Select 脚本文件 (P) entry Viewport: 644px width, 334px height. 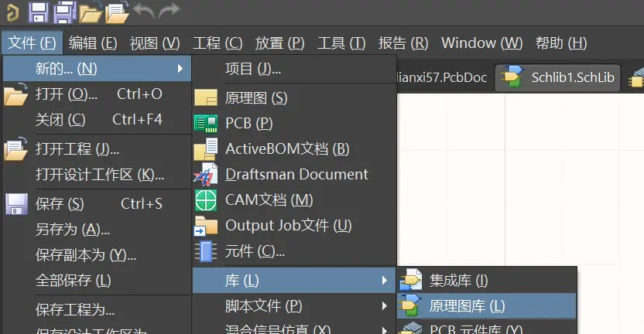[x=294, y=306]
